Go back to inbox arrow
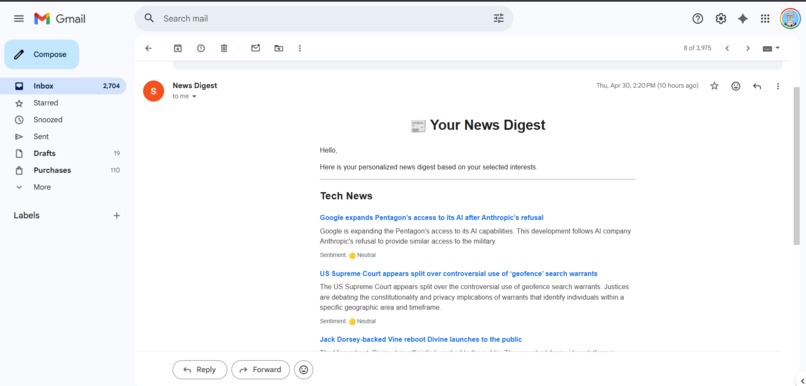This screenshot has width=806, height=386. coord(149,48)
